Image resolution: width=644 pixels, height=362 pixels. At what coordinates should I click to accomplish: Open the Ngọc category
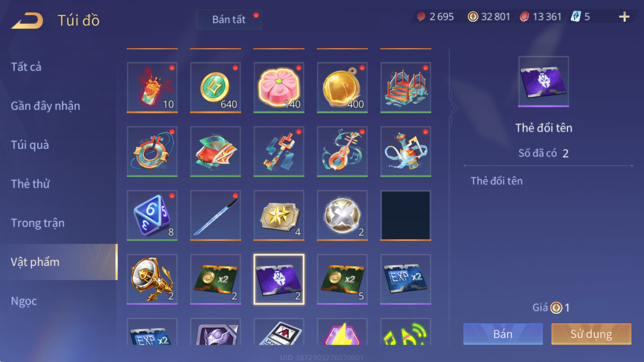click(x=24, y=301)
